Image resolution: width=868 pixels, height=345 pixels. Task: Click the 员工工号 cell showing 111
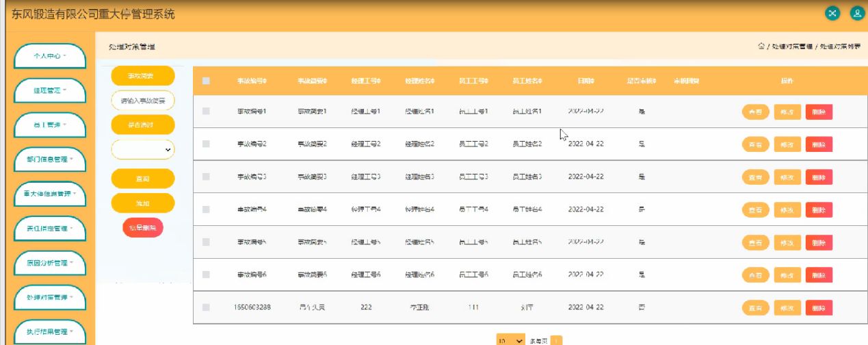tap(473, 307)
